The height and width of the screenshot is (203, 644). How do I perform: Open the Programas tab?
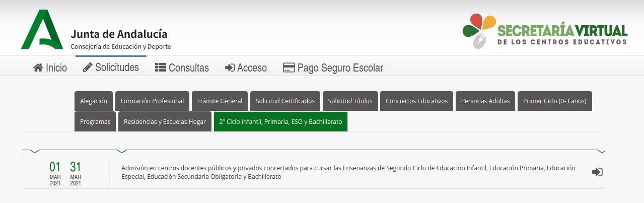[95, 122]
